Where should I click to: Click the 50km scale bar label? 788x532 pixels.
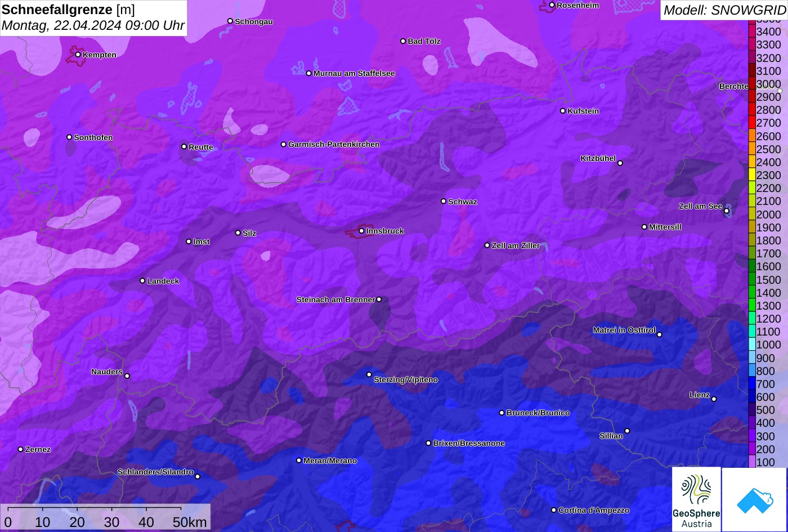coord(190,522)
